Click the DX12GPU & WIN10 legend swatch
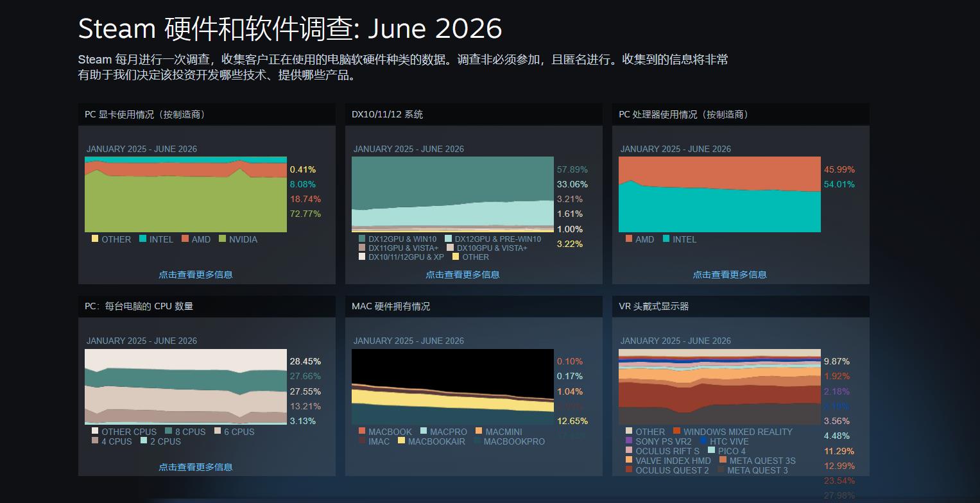The width and height of the screenshot is (980, 503). [x=362, y=239]
